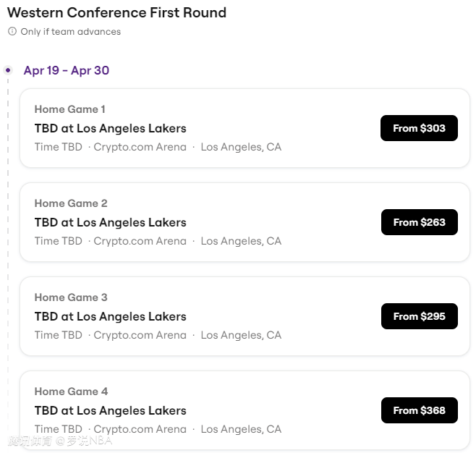The image size is (476, 453).
Task: Select the Home Game 4 label
Action: [71, 391]
